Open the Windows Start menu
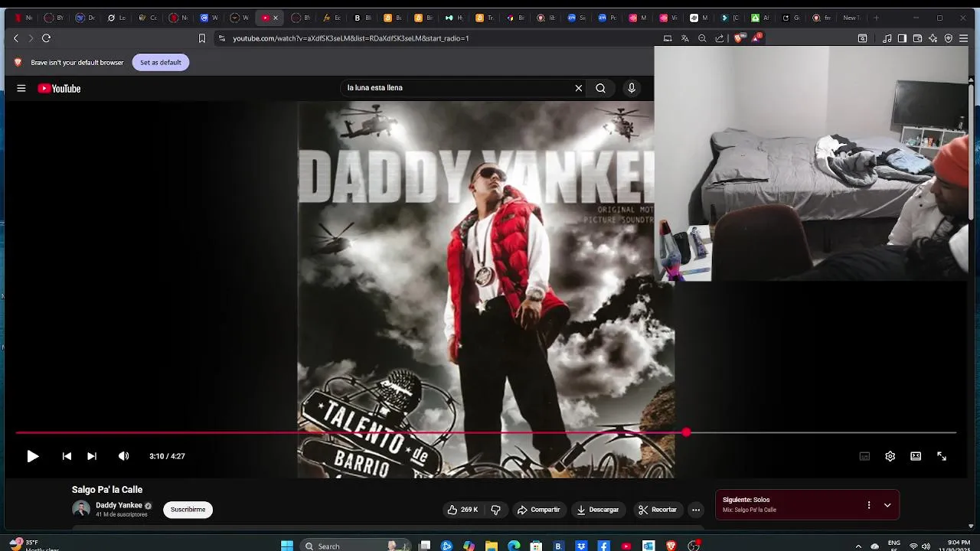The image size is (980, 551). click(286, 546)
